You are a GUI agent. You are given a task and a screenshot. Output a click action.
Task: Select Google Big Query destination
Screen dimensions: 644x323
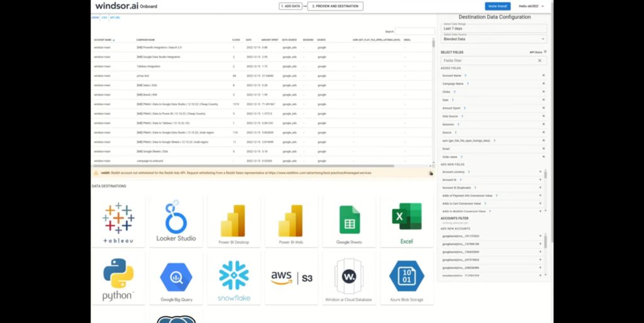[176, 278]
